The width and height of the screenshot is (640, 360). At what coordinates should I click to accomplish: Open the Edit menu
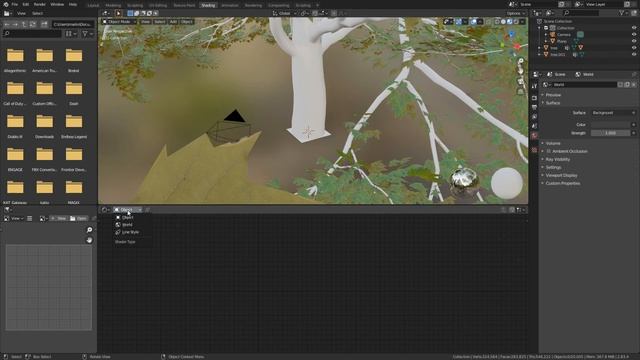(x=26, y=4)
